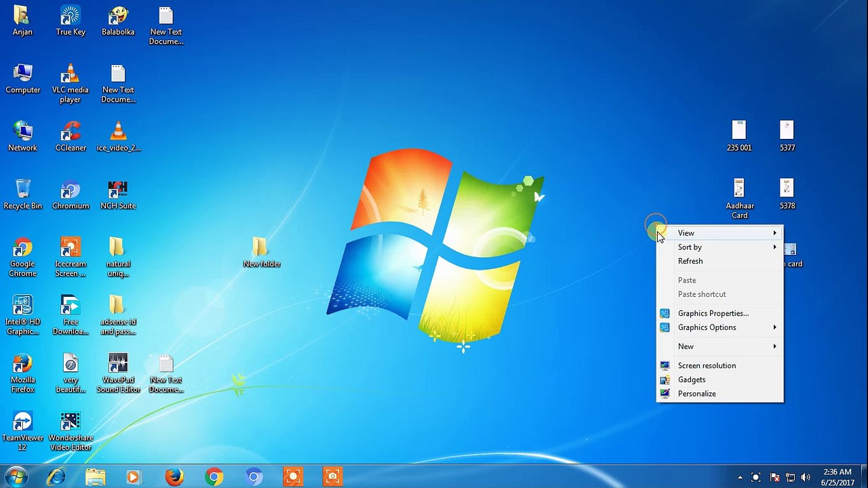Select the 5377 file icon
The height and width of the screenshot is (488, 868).
click(x=787, y=137)
